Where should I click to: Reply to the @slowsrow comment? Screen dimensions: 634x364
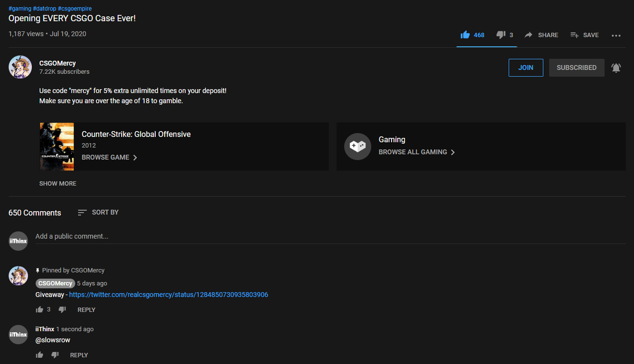[x=79, y=356]
